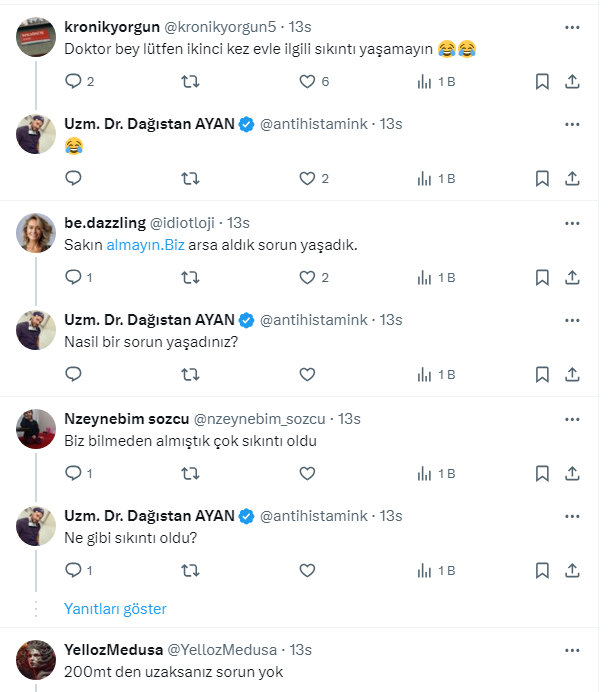
Task: Bookmark kronikyorgun's tweet
Action: [x=542, y=81]
